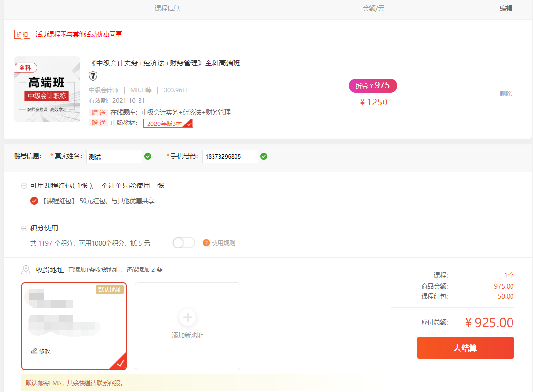Image resolution: width=533 pixels, height=392 pixels.
Task: Click the 7-day shield badge icon
Action: [93, 76]
